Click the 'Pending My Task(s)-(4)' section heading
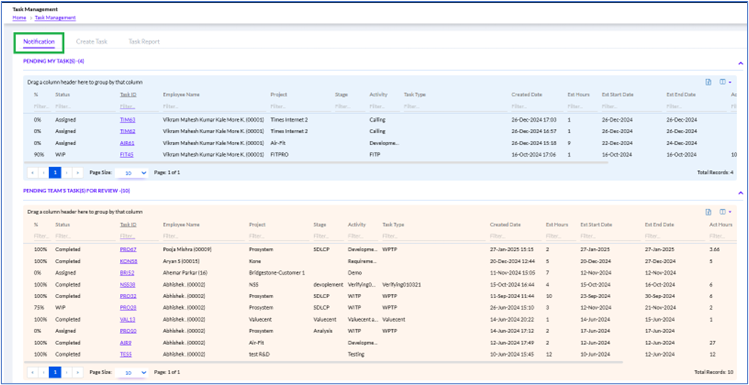The image size is (749, 385). (54, 61)
